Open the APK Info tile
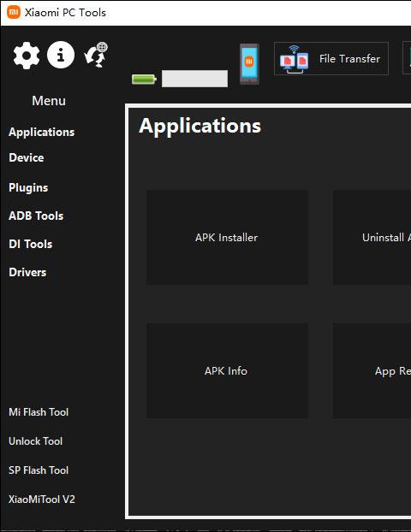The height and width of the screenshot is (532, 411). [x=227, y=371]
